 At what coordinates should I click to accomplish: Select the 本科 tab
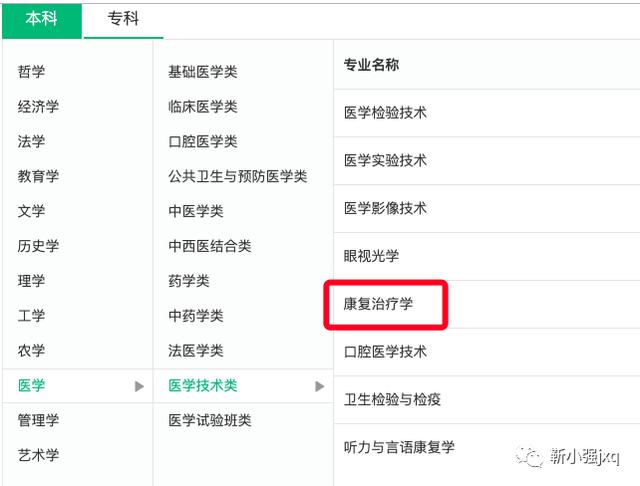pos(42,19)
